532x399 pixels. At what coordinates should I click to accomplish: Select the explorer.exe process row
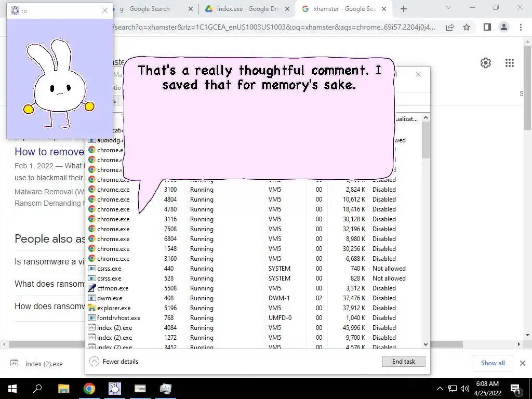253,308
